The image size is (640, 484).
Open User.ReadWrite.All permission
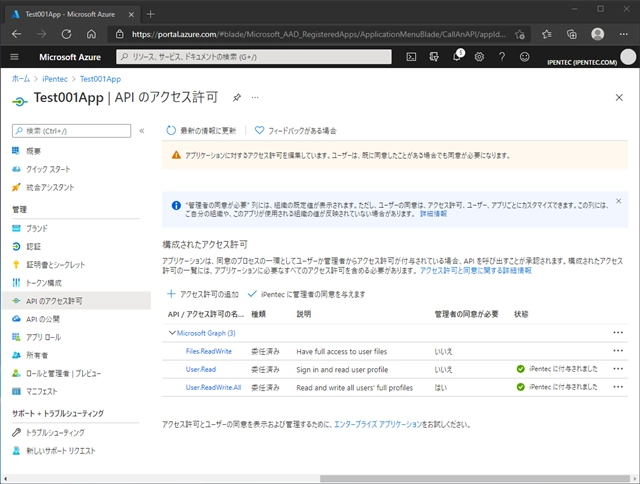point(213,387)
